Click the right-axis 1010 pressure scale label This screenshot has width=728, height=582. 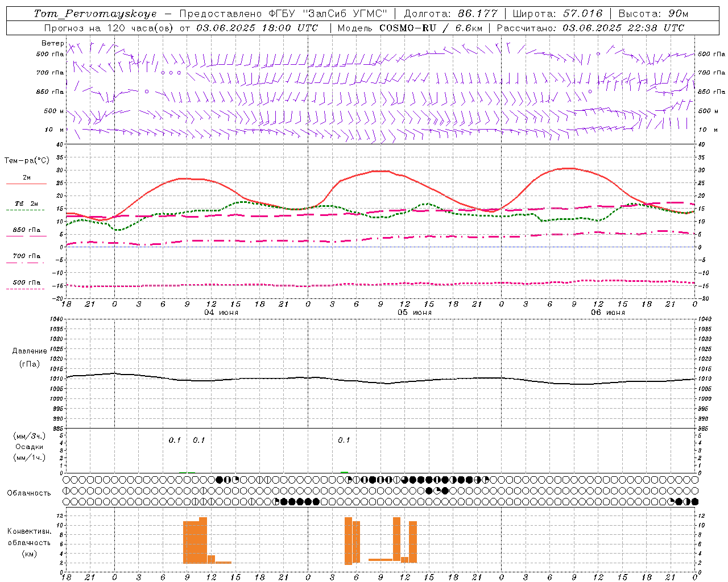click(x=705, y=379)
